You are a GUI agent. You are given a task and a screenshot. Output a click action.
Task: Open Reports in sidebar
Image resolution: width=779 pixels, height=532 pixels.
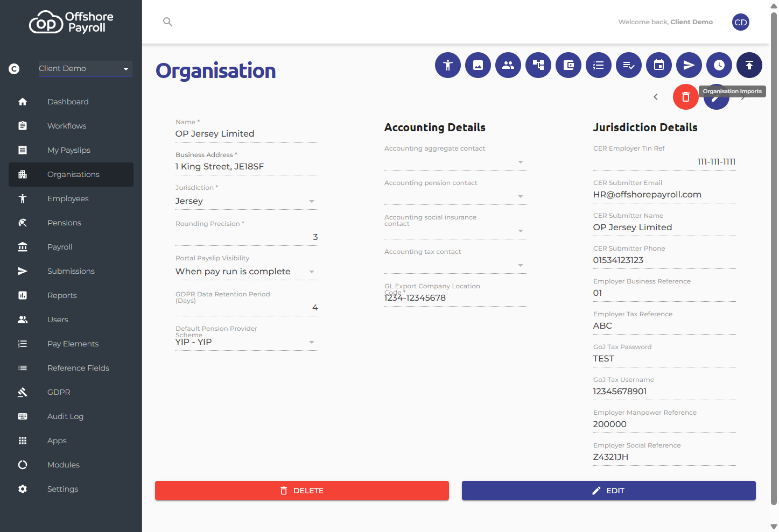[x=71, y=295]
